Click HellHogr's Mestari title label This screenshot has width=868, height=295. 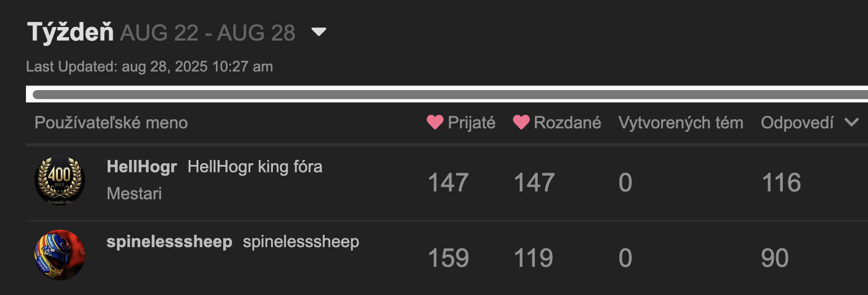134,194
